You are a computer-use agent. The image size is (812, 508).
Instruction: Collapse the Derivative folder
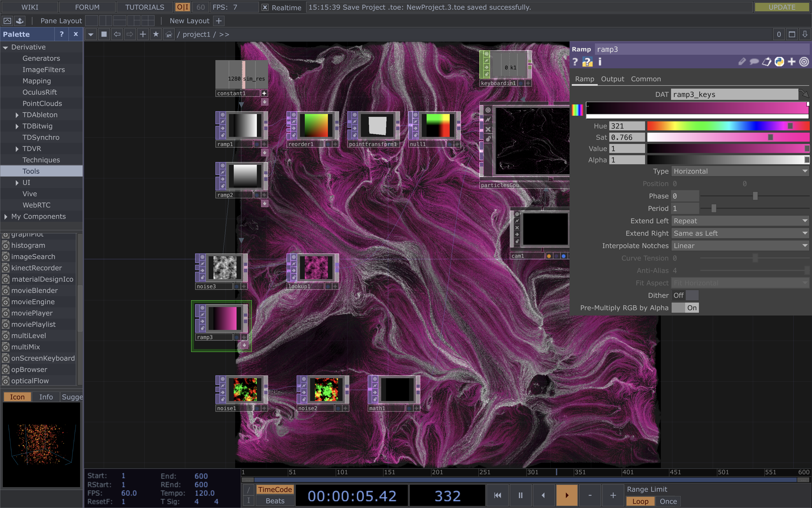point(5,47)
